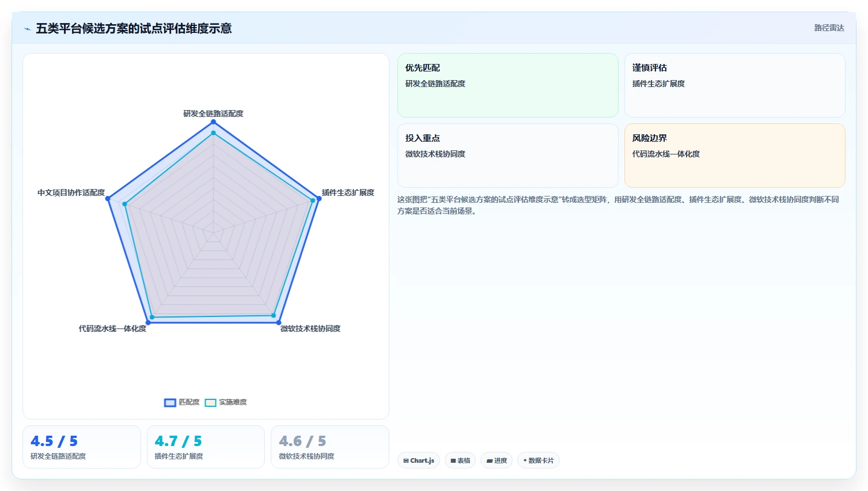868x491 pixels.
Task: Click the 实施难度 teal legend swatch
Action: (210, 403)
